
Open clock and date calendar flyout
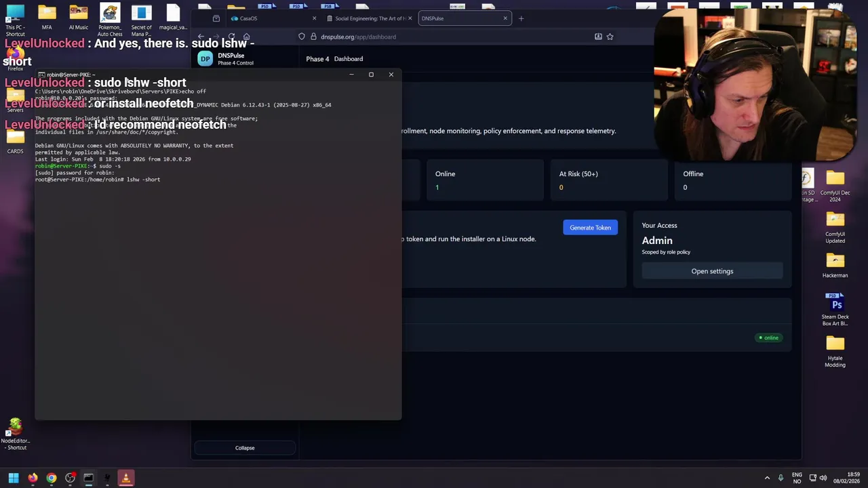coord(846,478)
